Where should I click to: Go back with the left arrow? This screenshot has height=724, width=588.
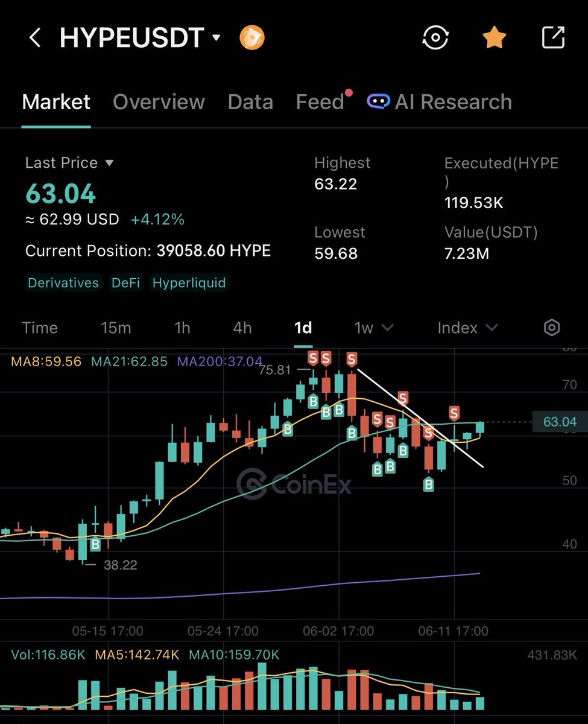pos(35,38)
